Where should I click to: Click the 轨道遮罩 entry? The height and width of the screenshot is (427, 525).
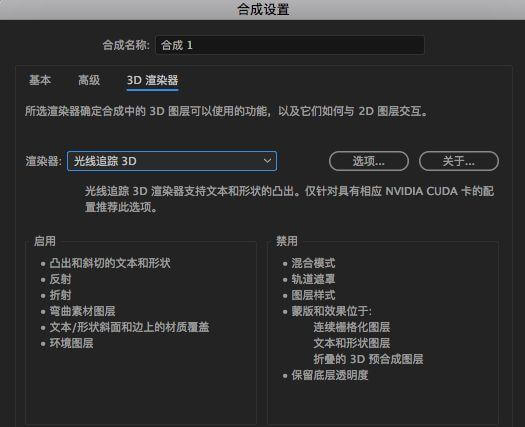point(313,279)
